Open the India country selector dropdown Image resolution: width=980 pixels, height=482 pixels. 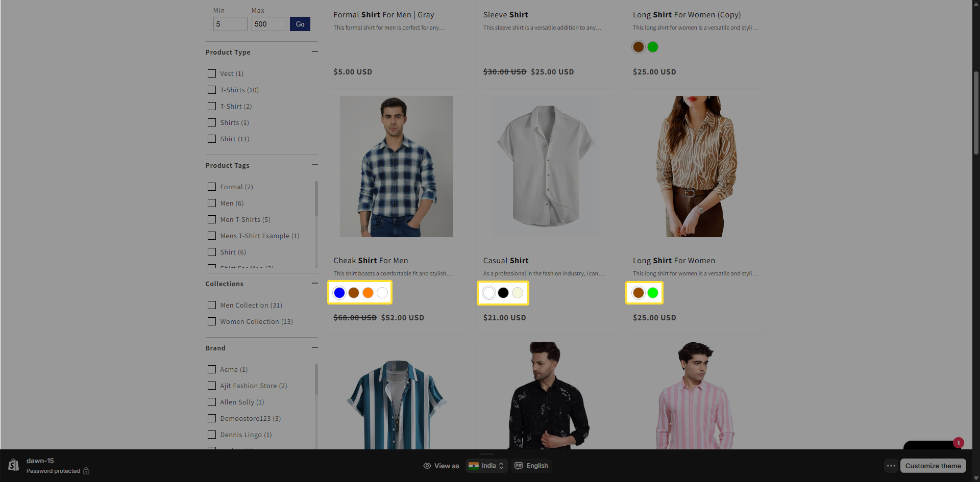tap(487, 466)
